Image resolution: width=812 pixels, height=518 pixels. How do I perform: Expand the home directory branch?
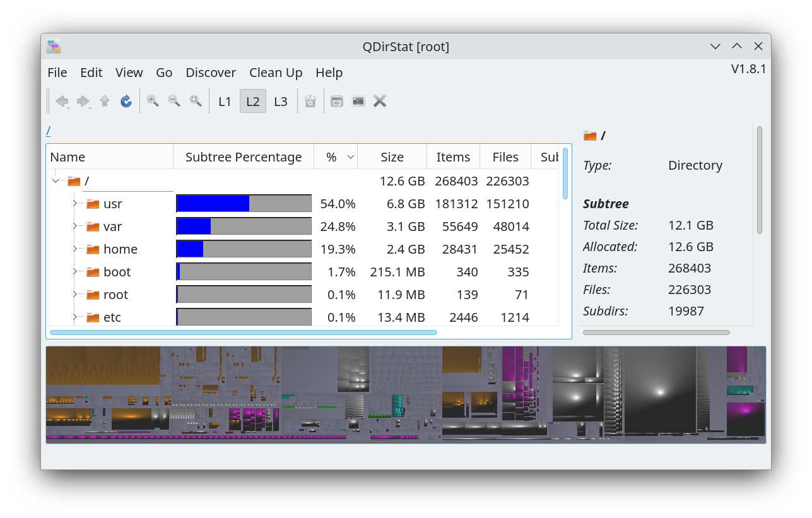74,249
